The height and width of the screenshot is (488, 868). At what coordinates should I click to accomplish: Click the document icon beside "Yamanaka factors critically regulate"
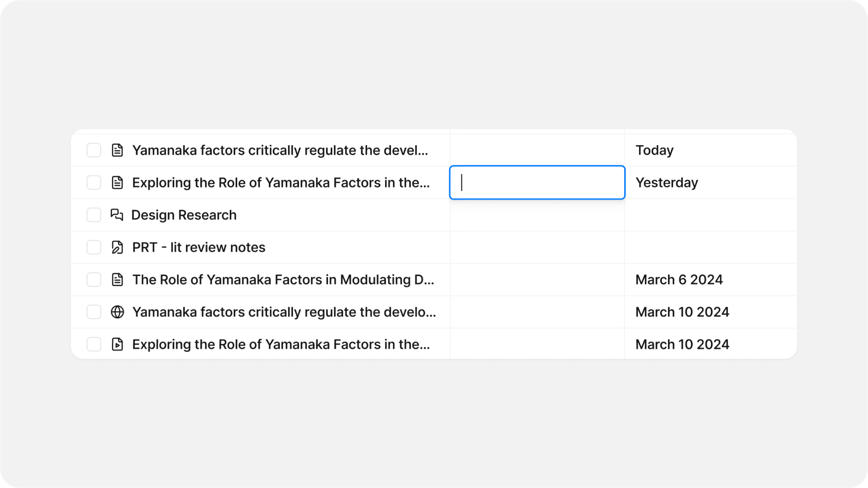click(117, 150)
